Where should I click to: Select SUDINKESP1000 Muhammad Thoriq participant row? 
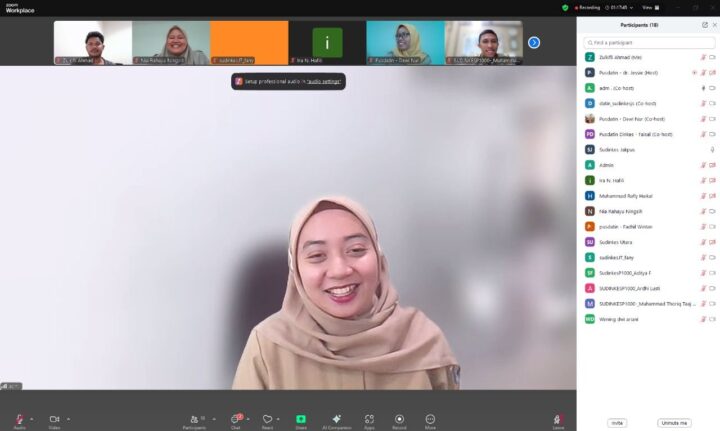click(649, 304)
